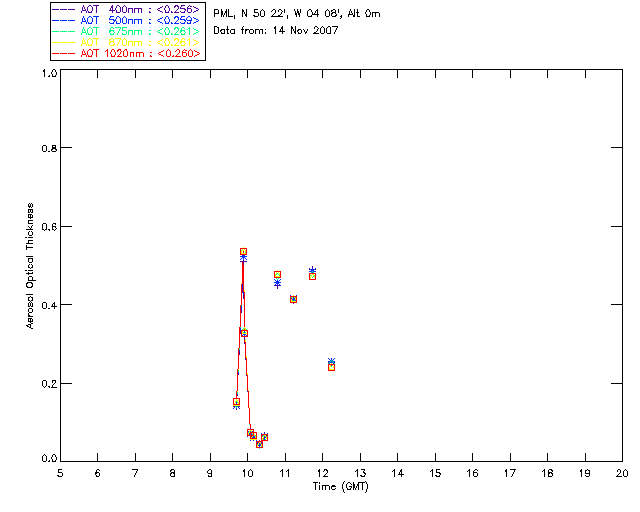640x512 pixels.
Task: Click the AOT 870nm legend entry
Action: (x=126, y=42)
